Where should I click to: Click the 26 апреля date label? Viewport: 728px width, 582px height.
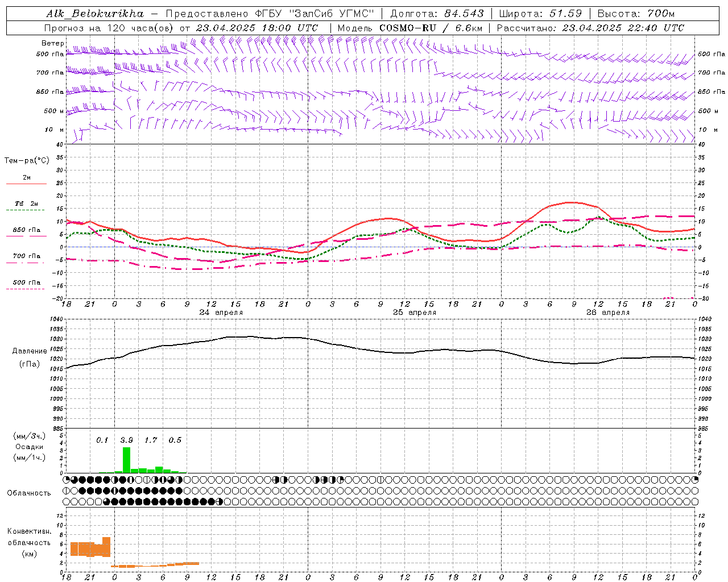click(608, 313)
